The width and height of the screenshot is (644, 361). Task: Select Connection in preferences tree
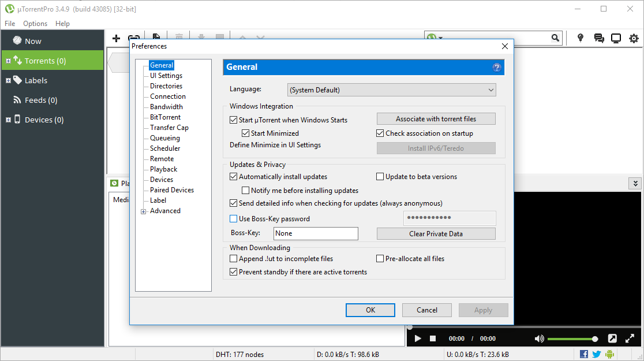[x=167, y=96]
